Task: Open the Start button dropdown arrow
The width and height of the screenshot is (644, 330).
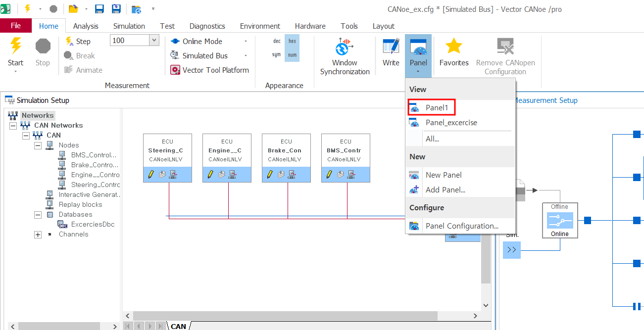Action: click(15, 72)
